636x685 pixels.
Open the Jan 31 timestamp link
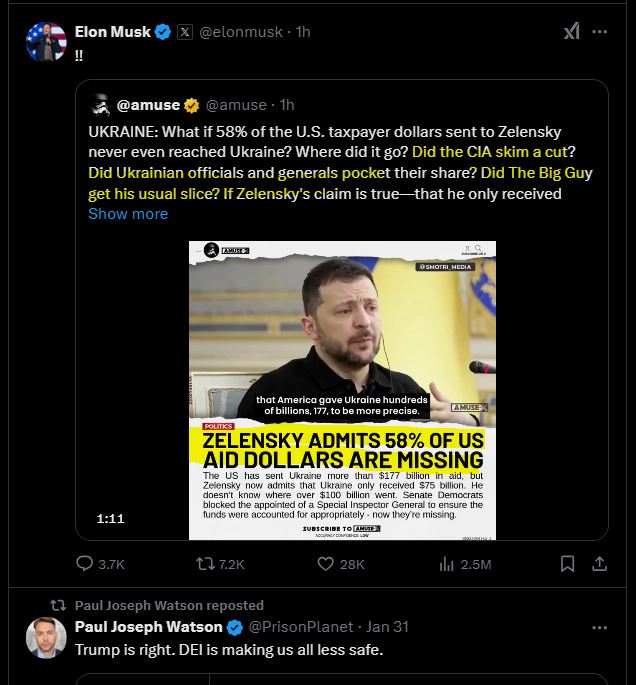[x=386, y=627]
